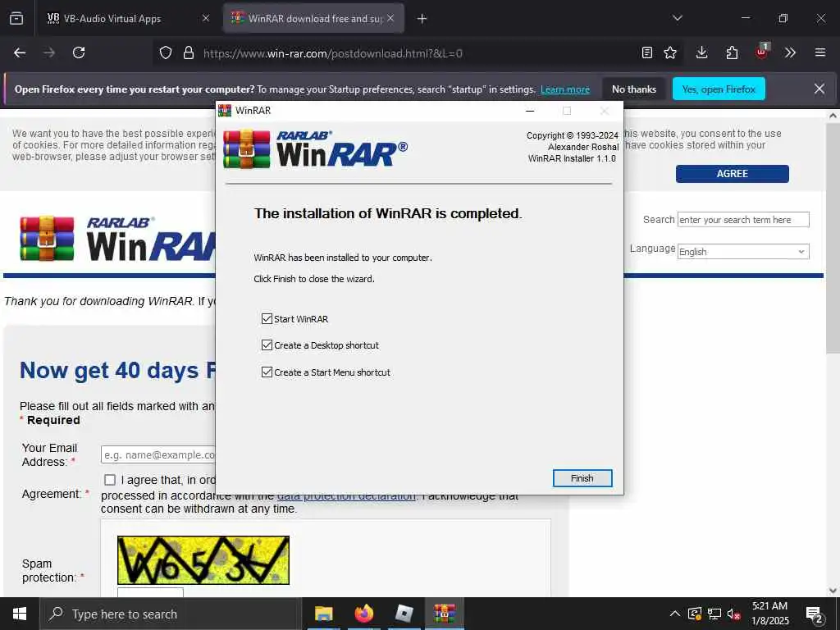Uncheck the Start WinRAR checkbox

pyautogui.click(x=267, y=319)
